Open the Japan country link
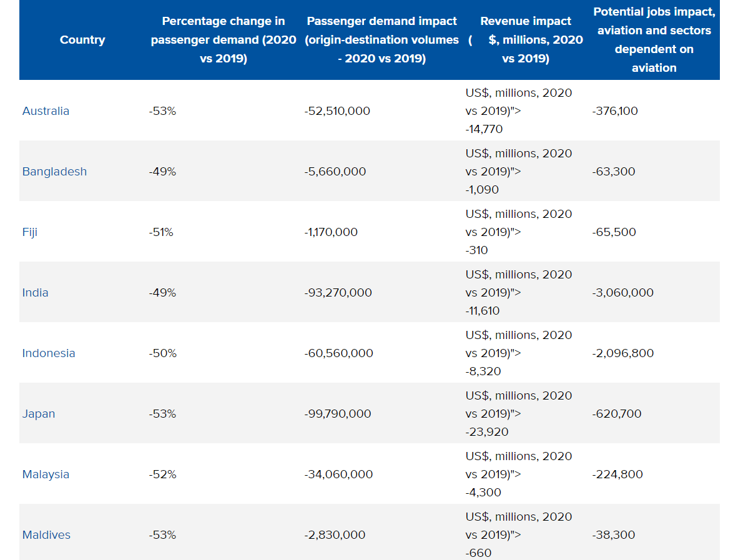This screenshot has width=738, height=560. [39, 414]
